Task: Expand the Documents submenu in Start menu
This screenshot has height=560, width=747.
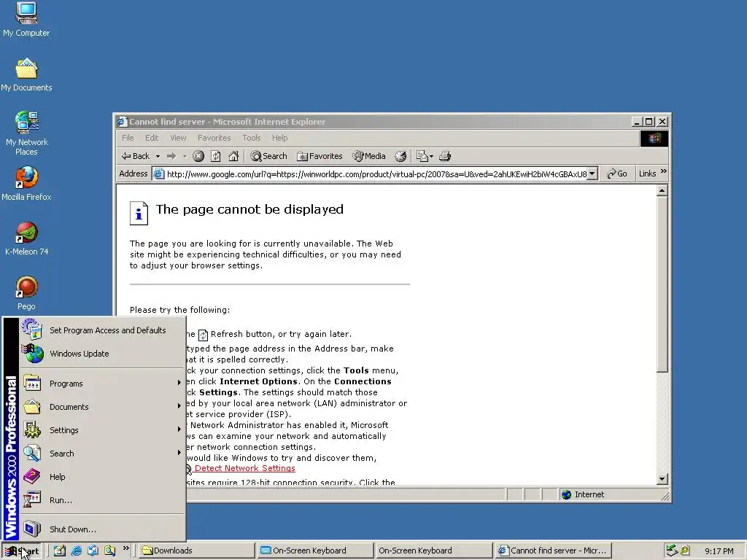Action: [x=102, y=407]
